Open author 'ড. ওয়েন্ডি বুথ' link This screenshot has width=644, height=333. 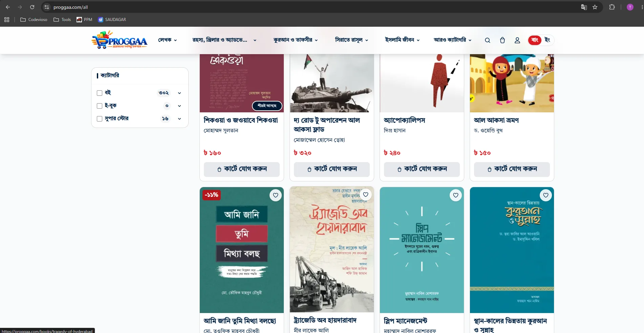point(488,131)
